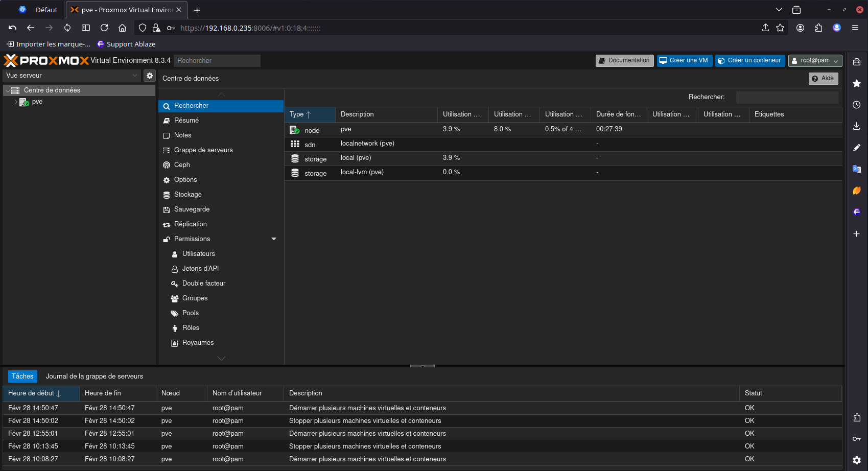
Task: Collapse the Permissions submenu arrow
Action: pyautogui.click(x=274, y=239)
